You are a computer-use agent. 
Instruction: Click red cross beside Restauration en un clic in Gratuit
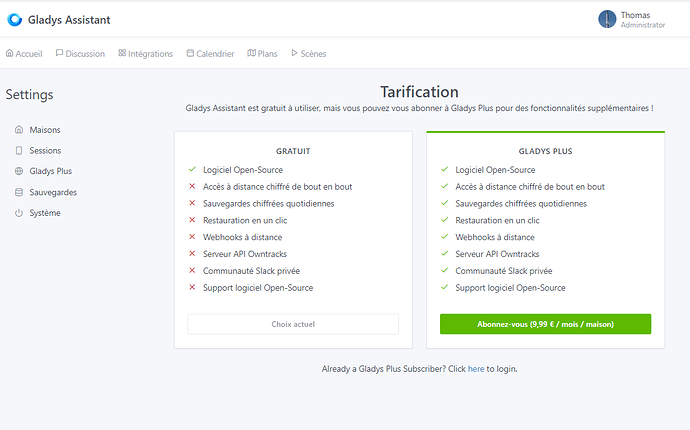192,220
